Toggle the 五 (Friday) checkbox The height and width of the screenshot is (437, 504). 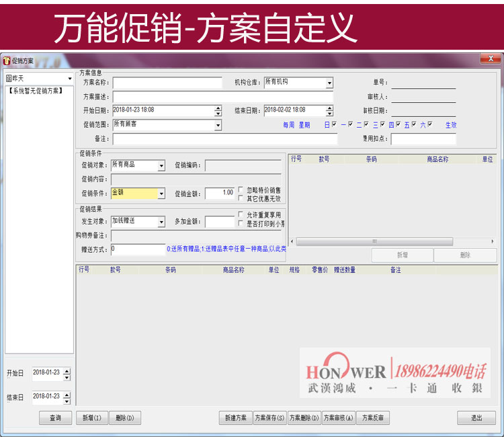tap(414, 124)
